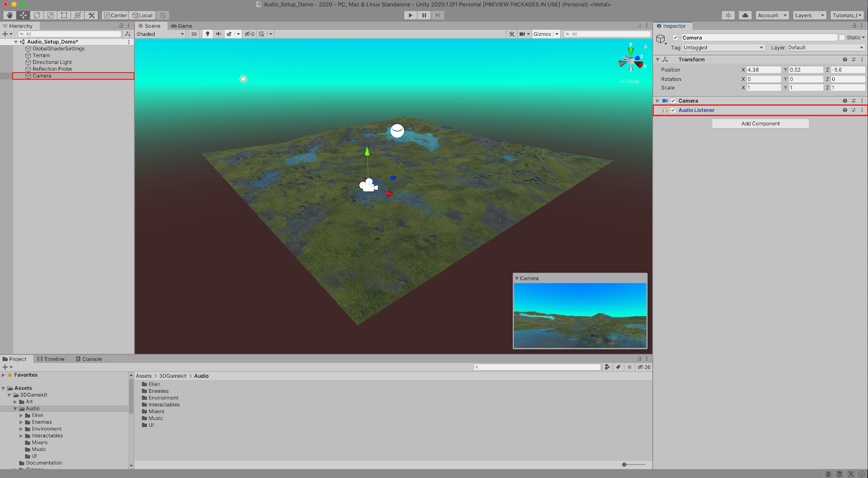Expand the Camera component foldout
The height and width of the screenshot is (478, 868).
tap(658, 101)
